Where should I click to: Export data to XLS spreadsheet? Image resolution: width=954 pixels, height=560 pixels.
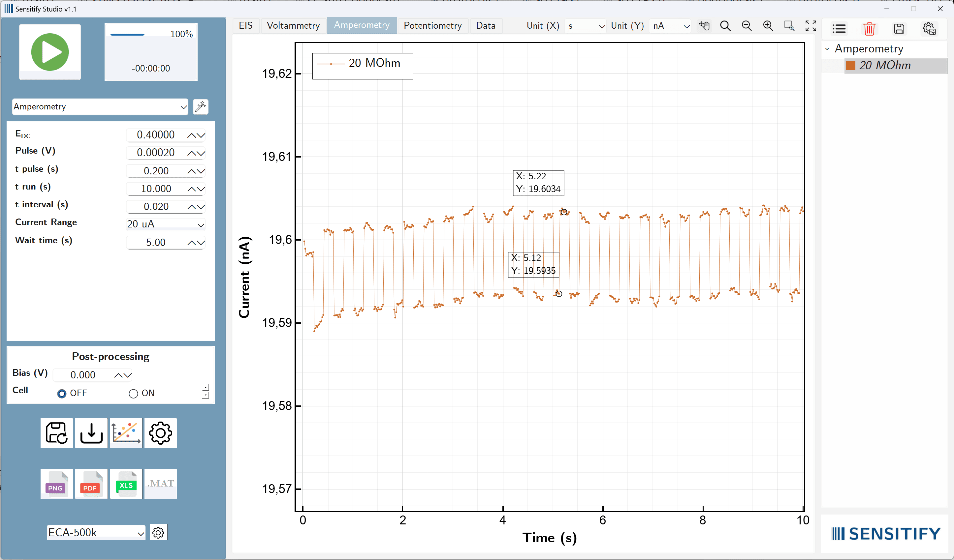[126, 484]
